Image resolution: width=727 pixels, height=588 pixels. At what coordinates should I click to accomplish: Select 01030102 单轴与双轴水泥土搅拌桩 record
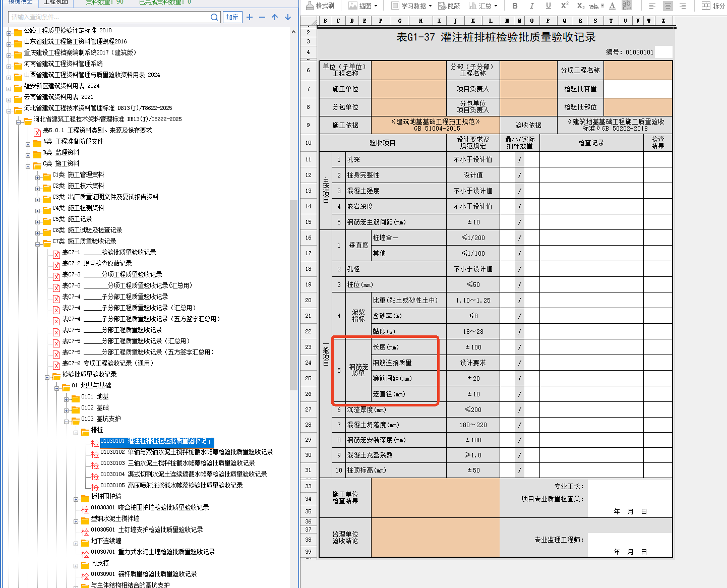186,452
